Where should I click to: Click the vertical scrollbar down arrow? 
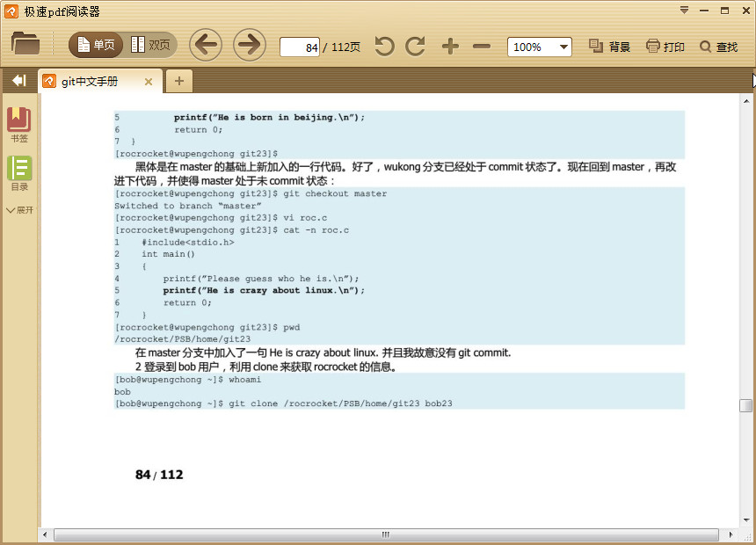746,520
